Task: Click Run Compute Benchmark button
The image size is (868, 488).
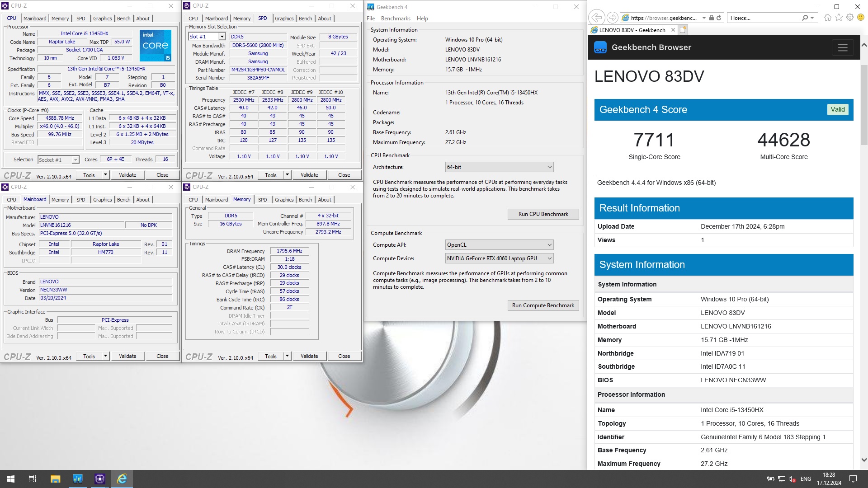Action: pos(543,305)
